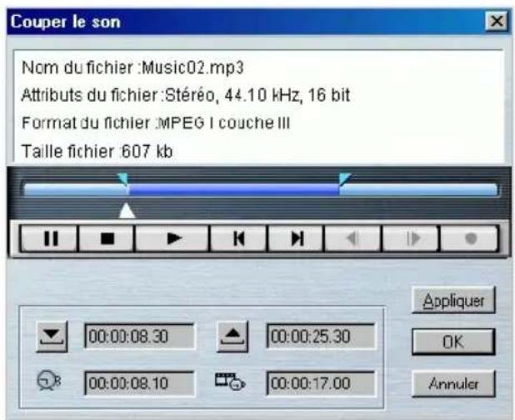Viewport: 515px width, 420px height.
Task: Set the mark-in point with down-arrow button
Action: pos(52,337)
